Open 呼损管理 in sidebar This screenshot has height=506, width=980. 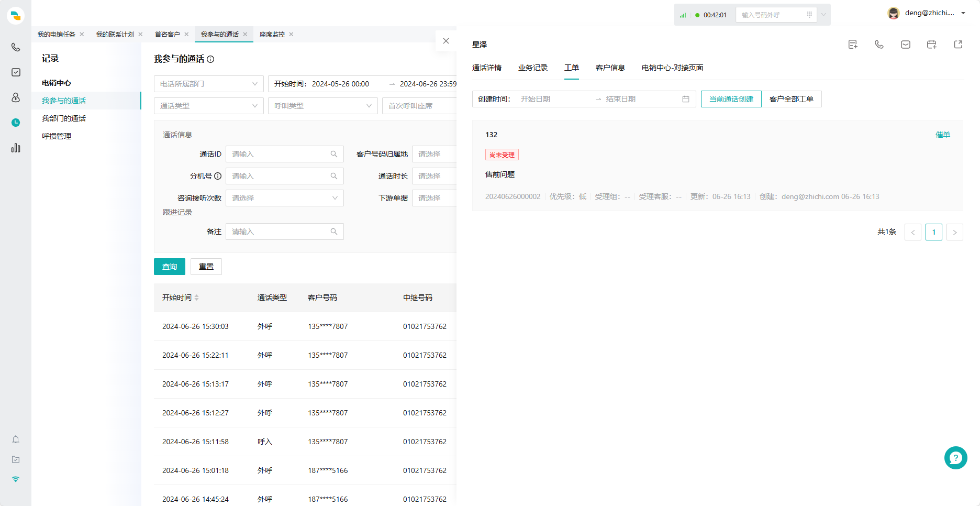coord(57,136)
